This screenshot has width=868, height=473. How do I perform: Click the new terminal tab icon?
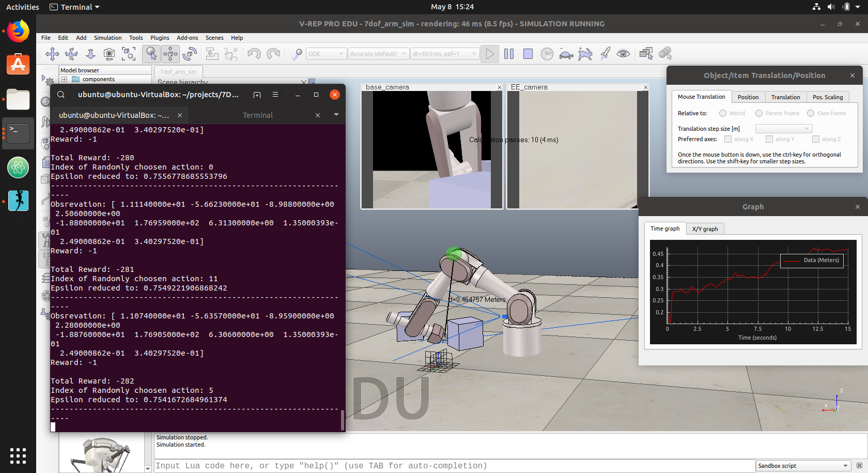257,95
